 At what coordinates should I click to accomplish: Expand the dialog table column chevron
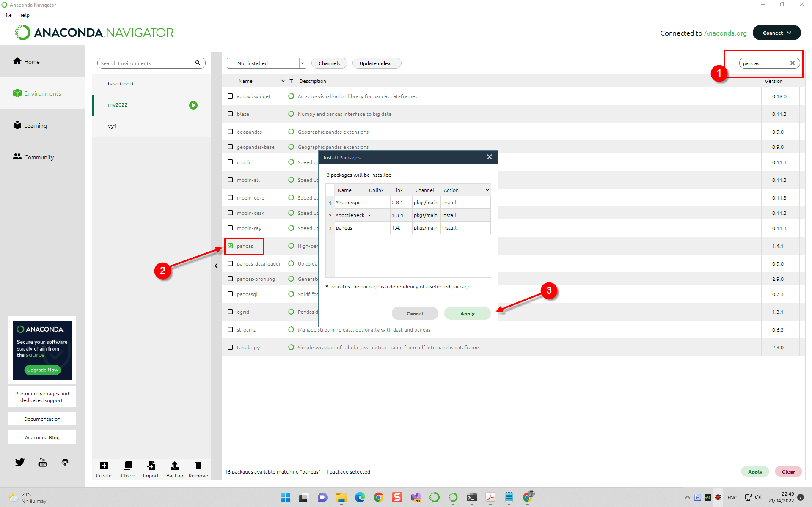pyautogui.click(x=487, y=190)
